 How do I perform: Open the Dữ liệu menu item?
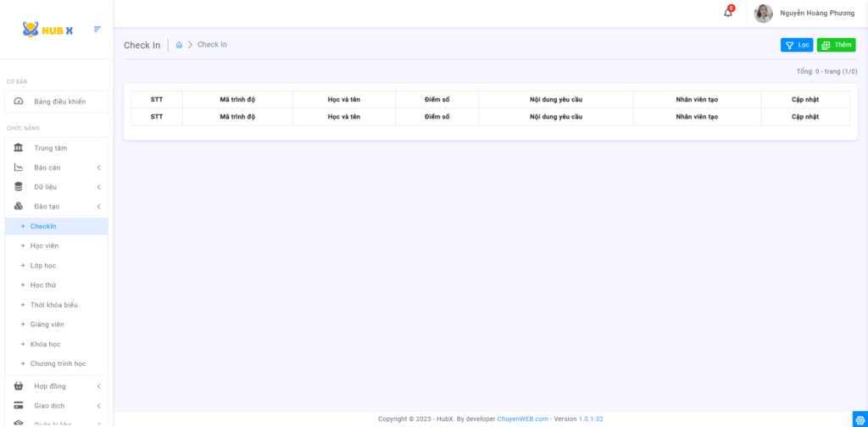(x=57, y=187)
